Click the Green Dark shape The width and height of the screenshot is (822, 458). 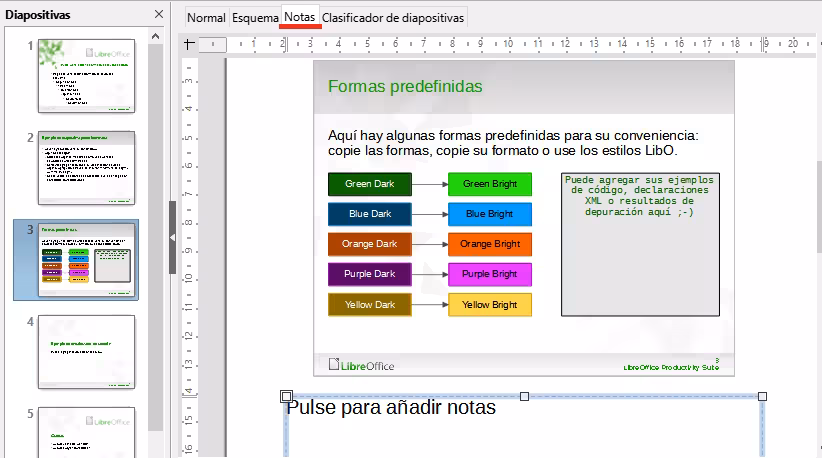370,184
